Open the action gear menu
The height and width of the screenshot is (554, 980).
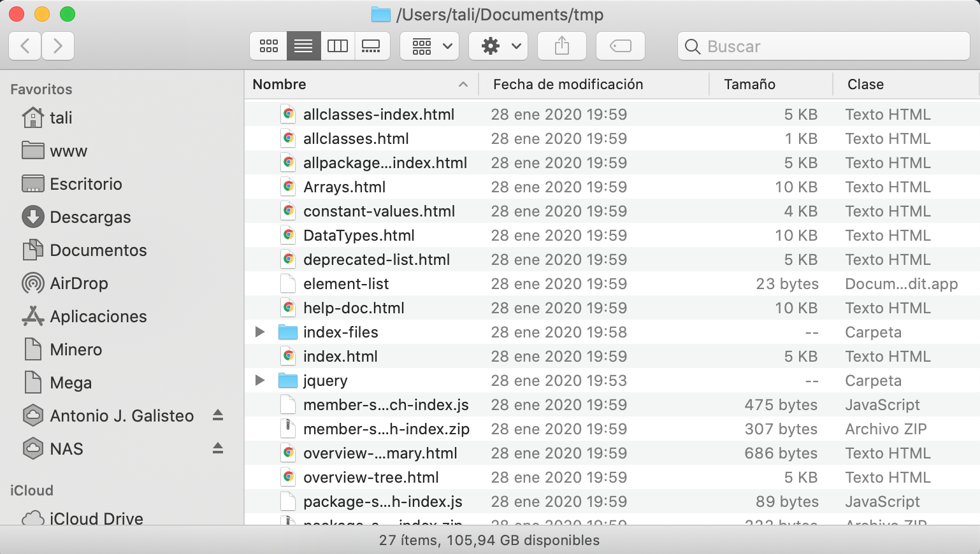[x=498, y=45]
